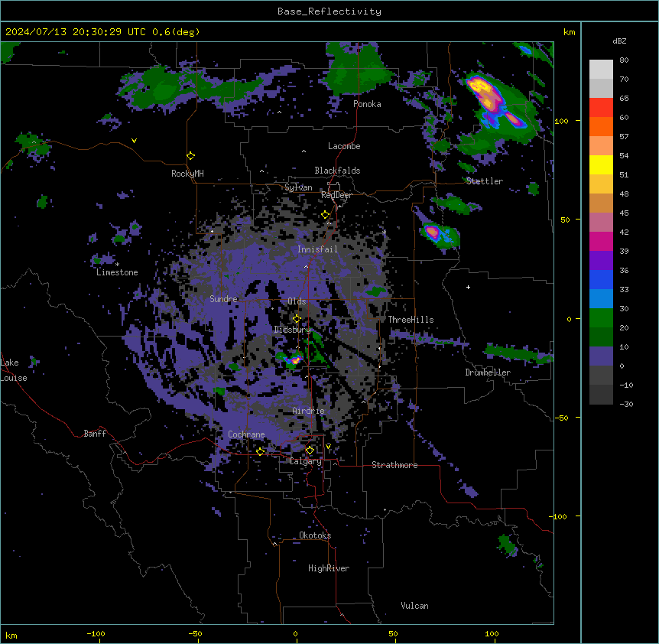
Task: Select the yellow diamond marker between Olds and Didsbury
Action: pos(297,319)
